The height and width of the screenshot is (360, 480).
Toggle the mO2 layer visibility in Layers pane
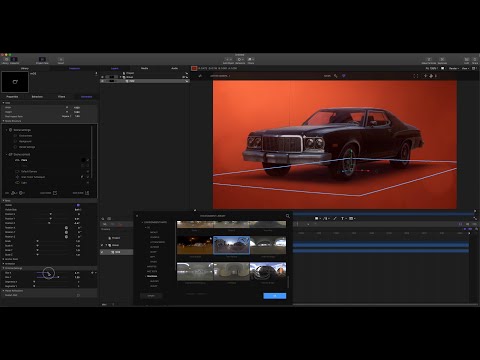pos(102,81)
